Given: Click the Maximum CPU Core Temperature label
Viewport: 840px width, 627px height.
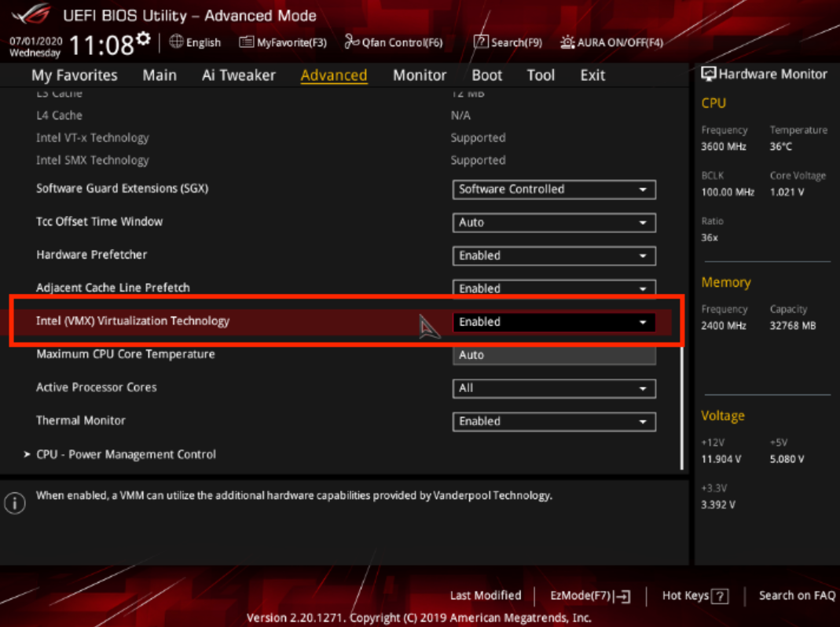Looking at the screenshot, I should pyautogui.click(x=126, y=354).
